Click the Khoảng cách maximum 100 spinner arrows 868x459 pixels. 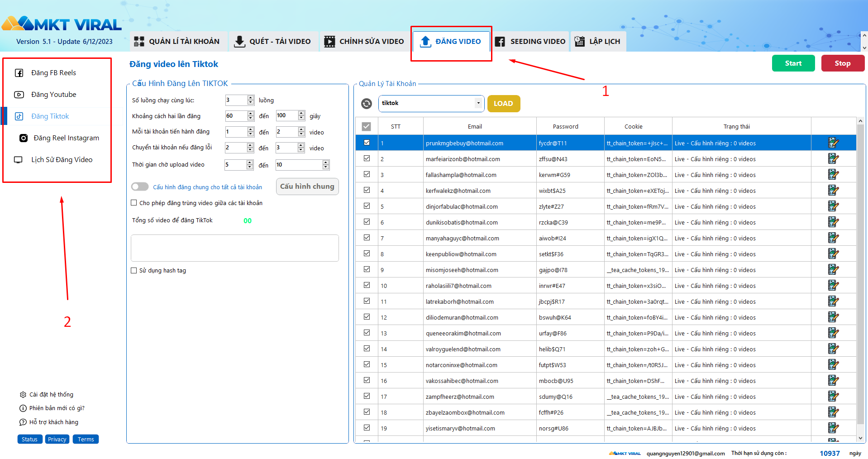(301, 116)
